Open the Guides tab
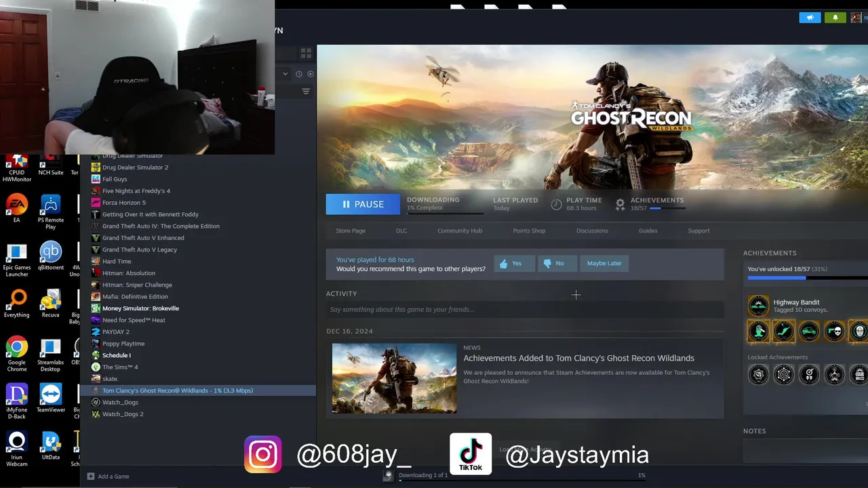Screen dimensions: 868x488 click(648, 230)
